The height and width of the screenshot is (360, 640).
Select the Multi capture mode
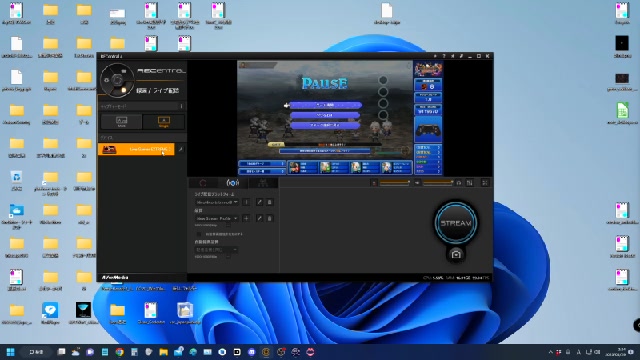click(x=122, y=122)
